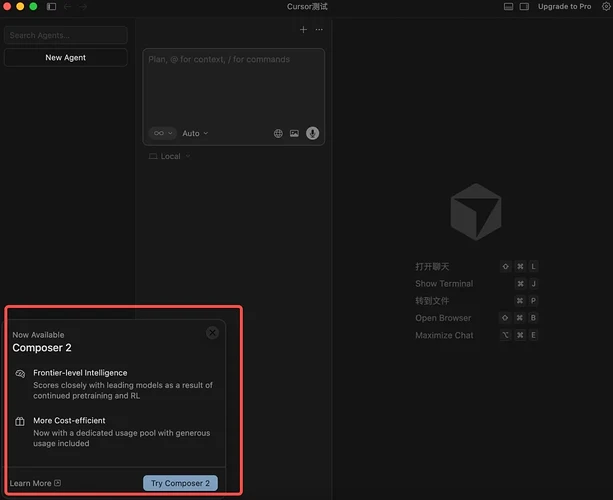This screenshot has width=613, height=500.
Task: Click the Try Composer 2 button
Action: [180, 483]
